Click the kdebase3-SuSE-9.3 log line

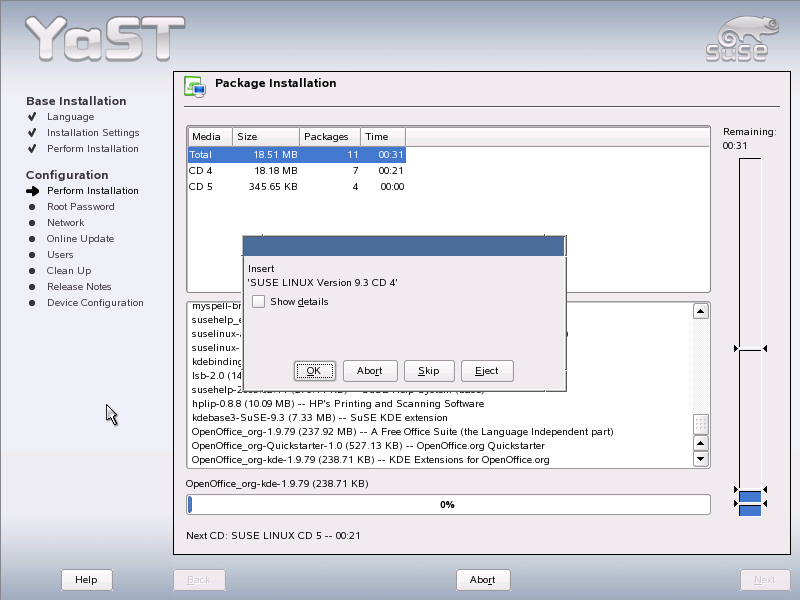point(319,417)
